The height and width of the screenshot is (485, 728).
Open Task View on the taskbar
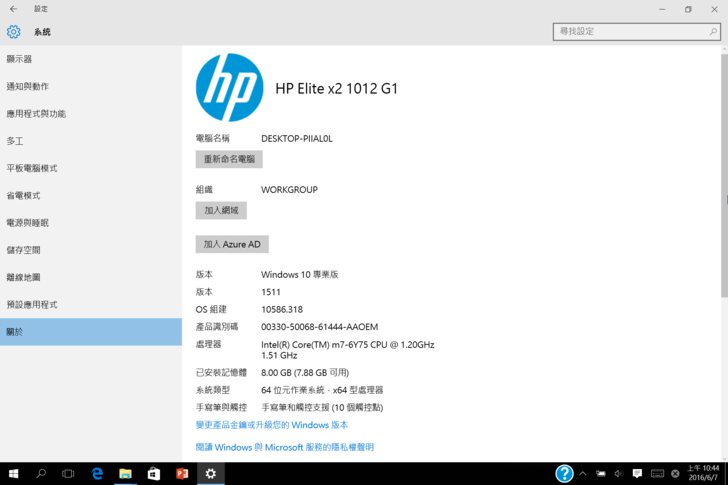(68, 473)
